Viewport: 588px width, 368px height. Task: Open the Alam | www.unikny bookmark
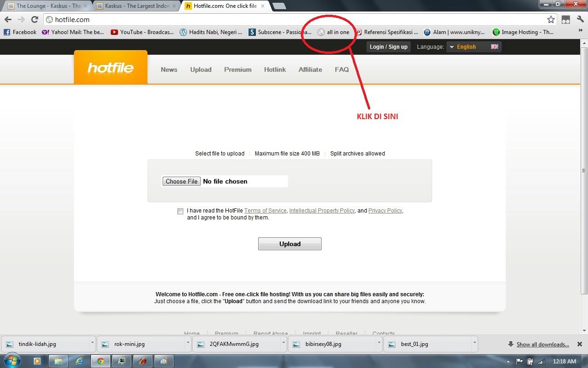[x=454, y=32]
